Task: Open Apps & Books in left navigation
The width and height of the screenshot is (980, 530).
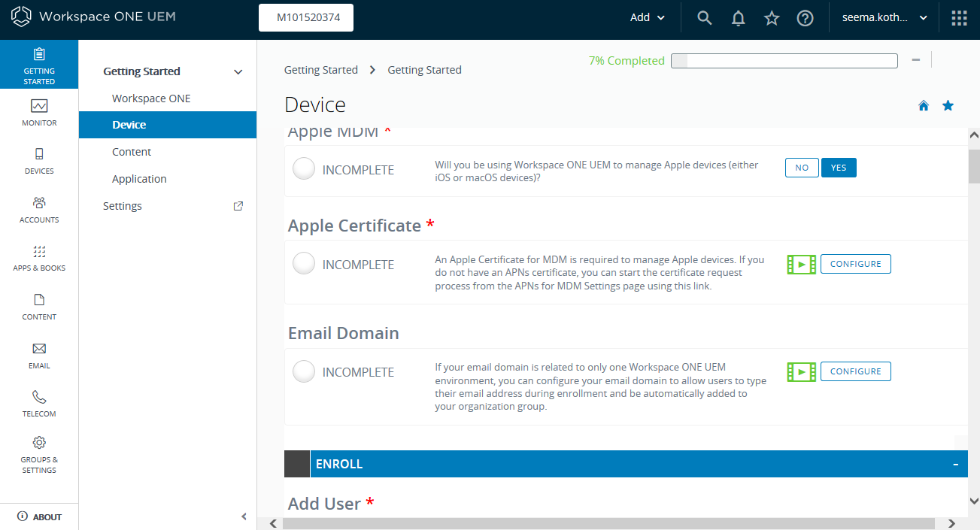Action: [x=39, y=258]
